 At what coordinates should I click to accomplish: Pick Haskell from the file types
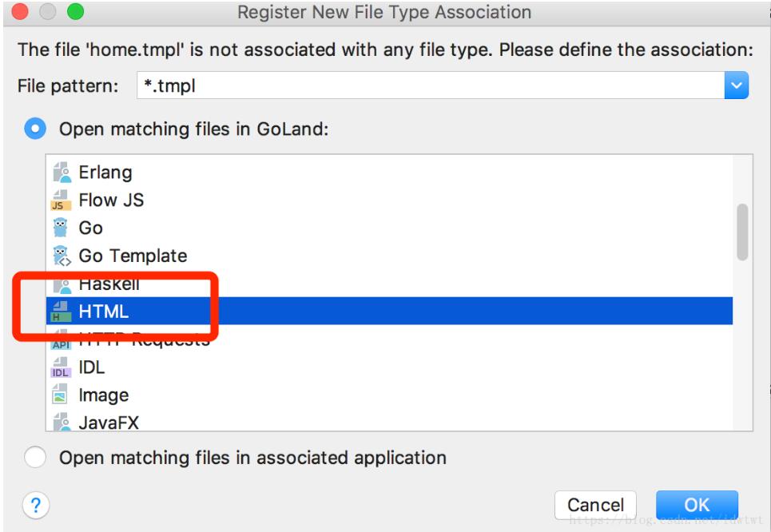[x=109, y=284]
